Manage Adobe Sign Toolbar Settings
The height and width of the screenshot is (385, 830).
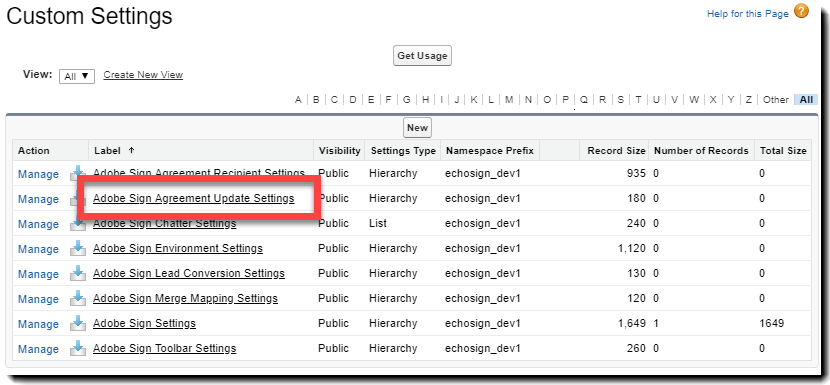pyautogui.click(x=38, y=349)
